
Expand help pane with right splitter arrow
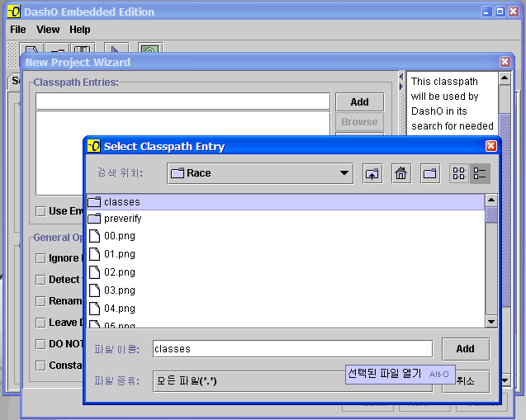pos(401,87)
